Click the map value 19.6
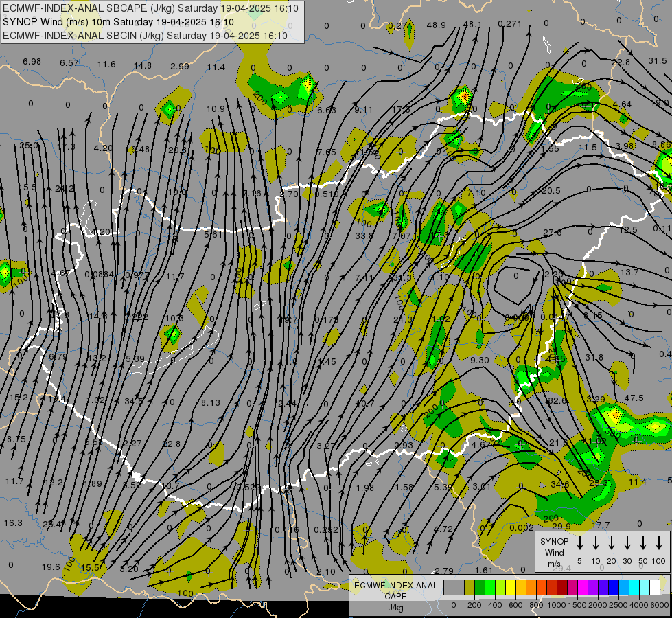Screen dimensions: 672x618 [51, 567]
